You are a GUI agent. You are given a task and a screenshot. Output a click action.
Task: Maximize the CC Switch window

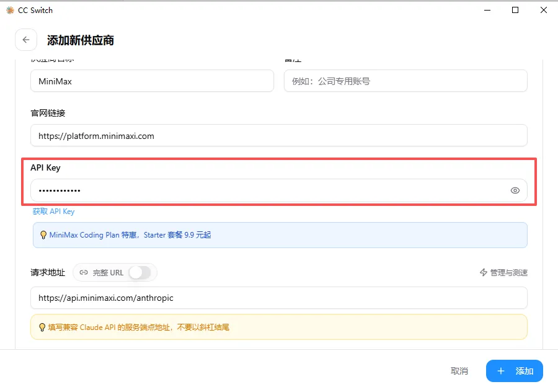515,11
